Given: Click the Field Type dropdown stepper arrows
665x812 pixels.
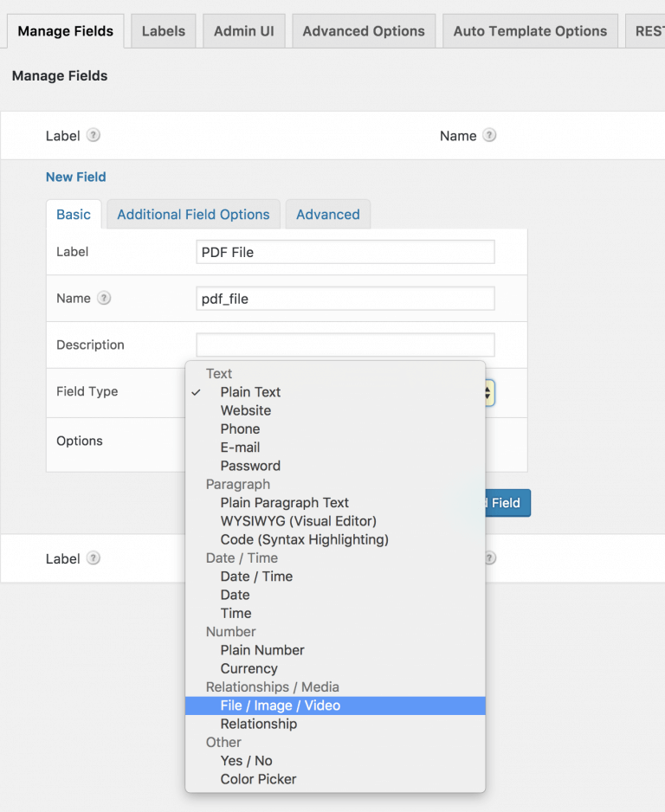Looking at the screenshot, I should point(486,393).
